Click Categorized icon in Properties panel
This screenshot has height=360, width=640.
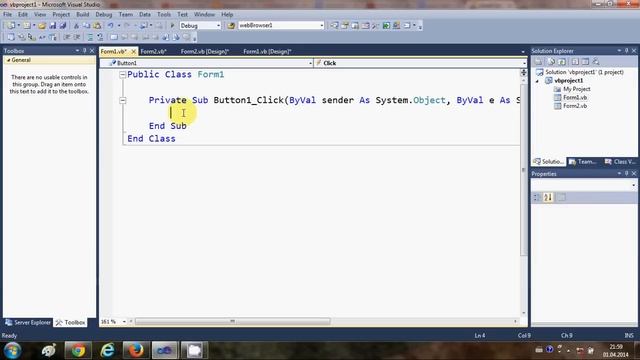point(537,198)
